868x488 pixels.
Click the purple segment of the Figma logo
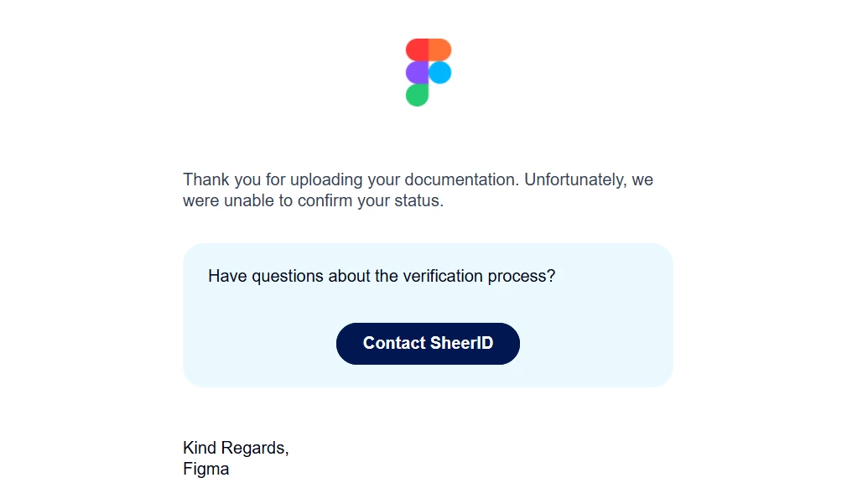coord(417,72)
